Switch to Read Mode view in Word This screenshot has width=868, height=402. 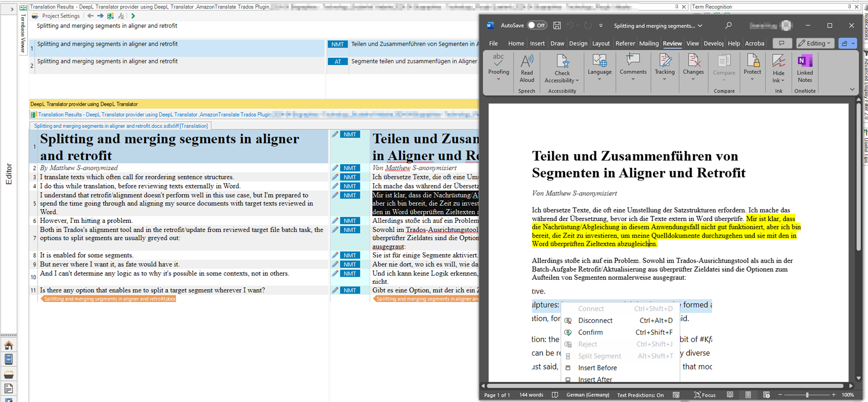pyautogui.click(x=730, y=395)
